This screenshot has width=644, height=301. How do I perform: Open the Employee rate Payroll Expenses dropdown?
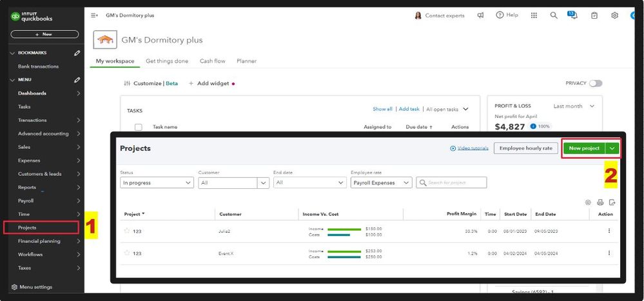[381, 183]
